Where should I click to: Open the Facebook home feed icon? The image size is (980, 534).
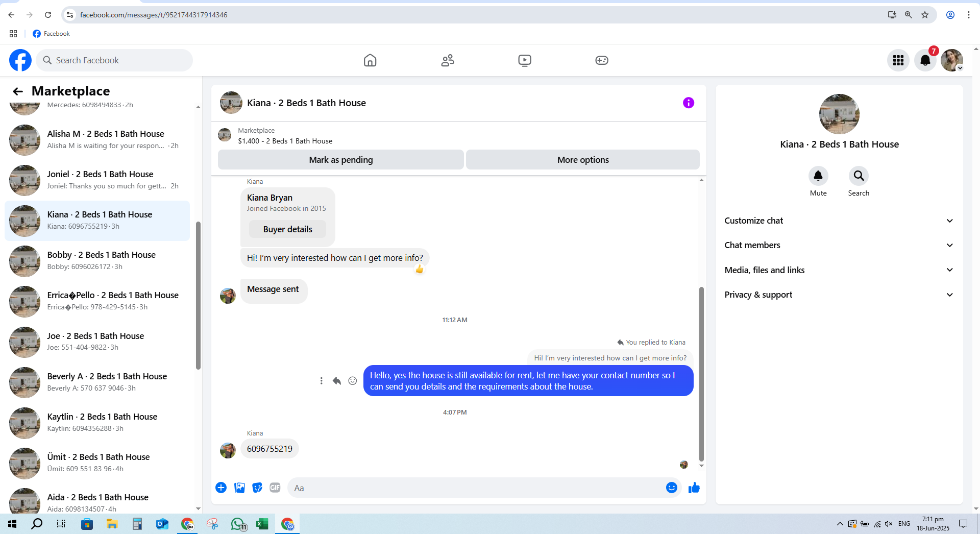click(370, 60)
